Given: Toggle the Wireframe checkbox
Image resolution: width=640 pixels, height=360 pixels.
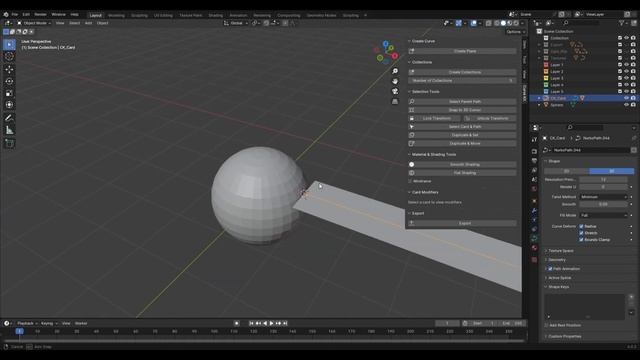Looking at the screenshot, I should coord(410,181).
